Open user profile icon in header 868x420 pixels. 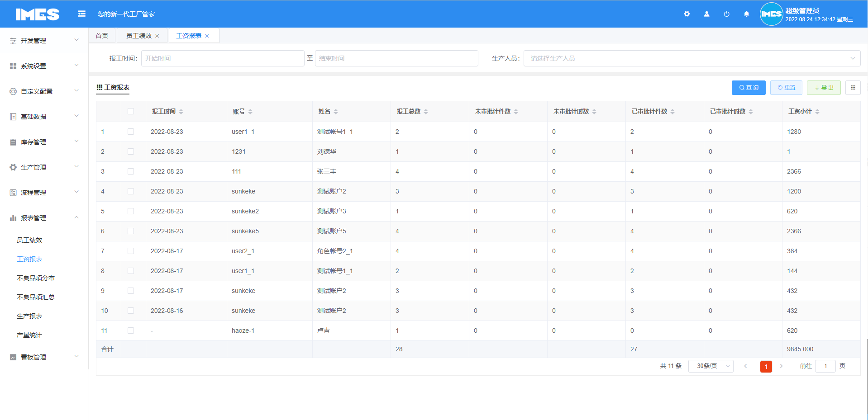coord(706,14)
